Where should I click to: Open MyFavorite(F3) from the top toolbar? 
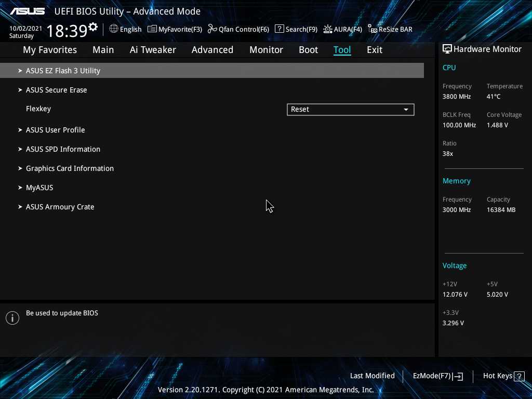(x=175, y=29)
